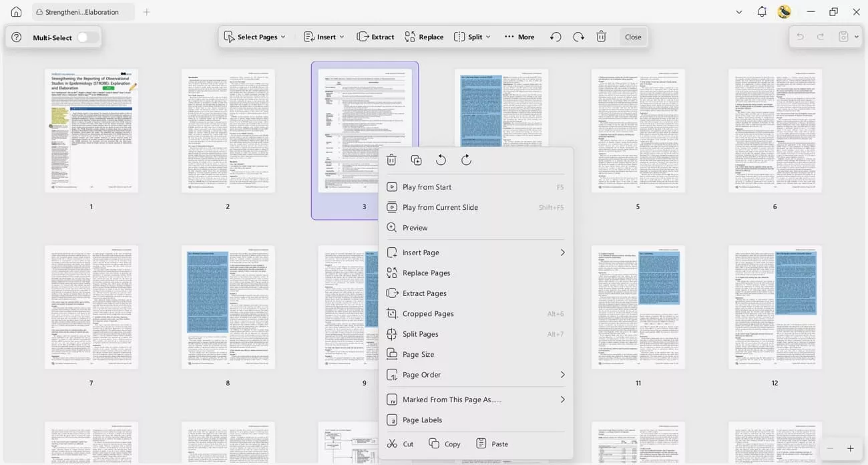Screen dimensions: 868x465
Task: Delete page 3 with the trash icon
Action: [391, 160]
